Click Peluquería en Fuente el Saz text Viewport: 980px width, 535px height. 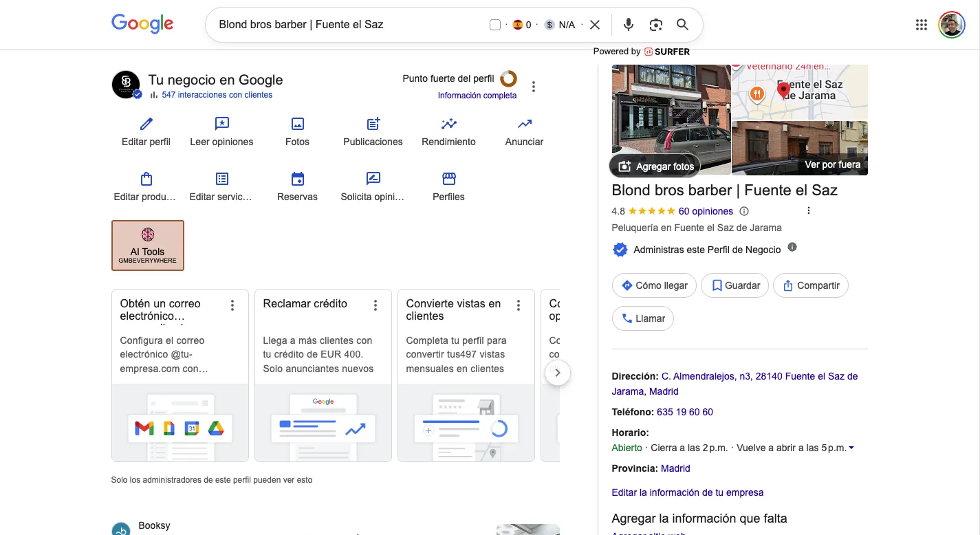click(697, 228)
